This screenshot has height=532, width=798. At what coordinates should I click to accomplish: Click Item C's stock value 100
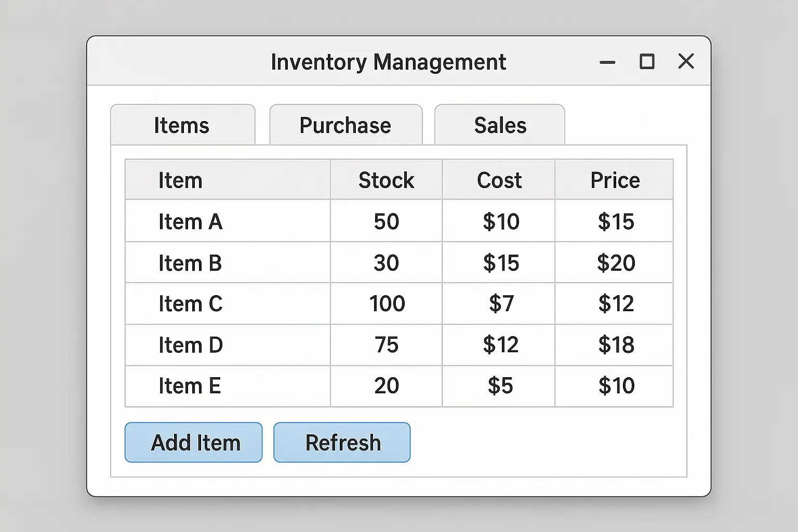pos(387,304)
